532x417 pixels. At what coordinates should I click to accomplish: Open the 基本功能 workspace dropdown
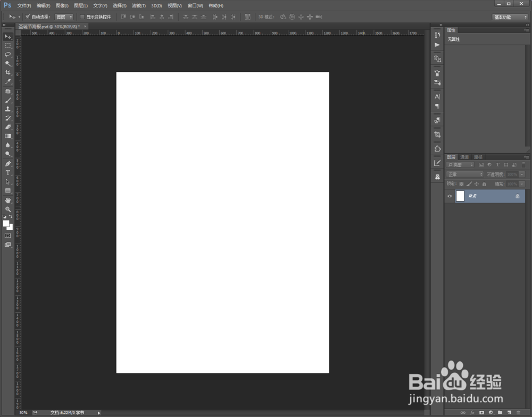tap(510, 17)
